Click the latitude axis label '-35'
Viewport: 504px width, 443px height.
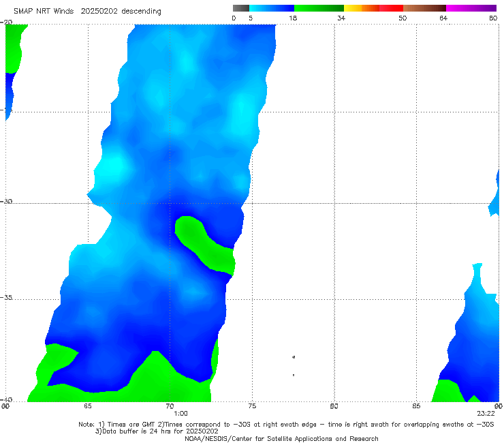[x=6, y=297]
